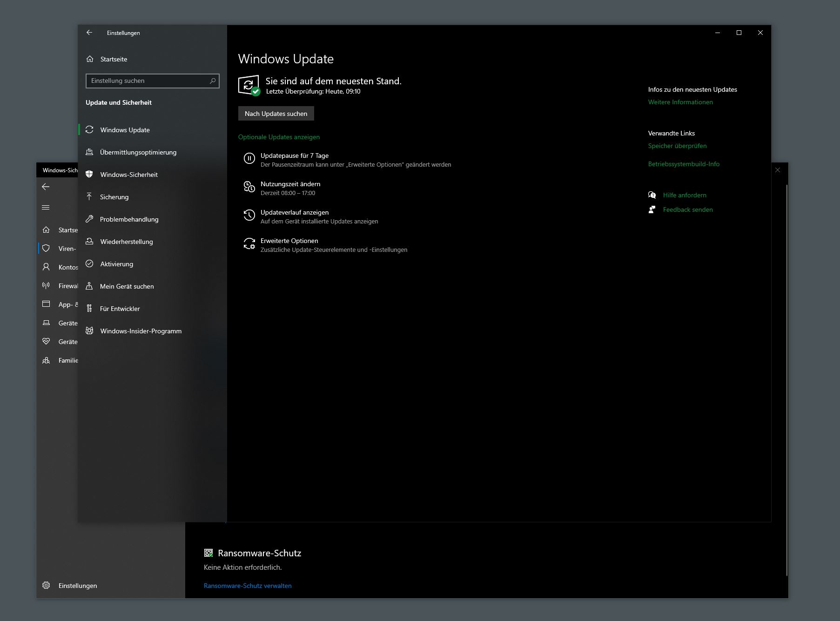840x621 pixels.
Task: Open Betriebssystembuild-Info link
Action: [x=684, y=164]
